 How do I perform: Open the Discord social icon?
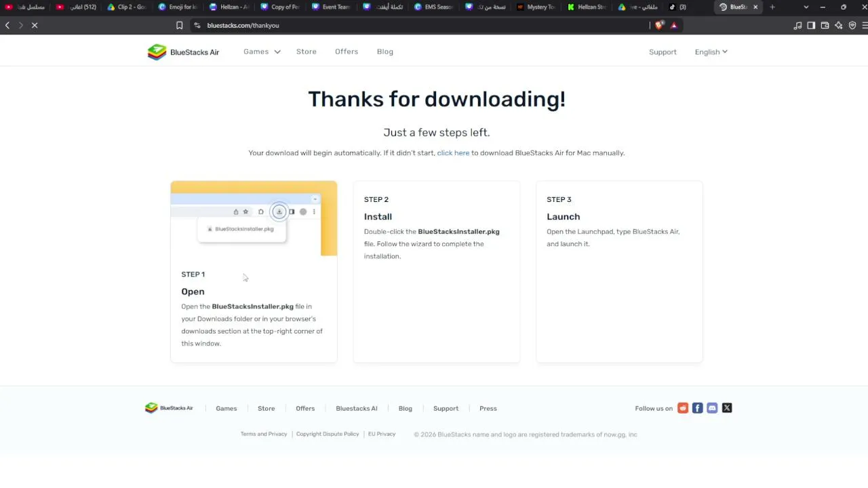coord(712,408)
